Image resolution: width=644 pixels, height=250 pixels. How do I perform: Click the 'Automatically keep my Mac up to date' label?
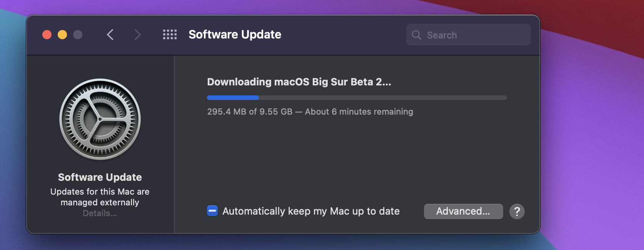[x=311, y=211]
